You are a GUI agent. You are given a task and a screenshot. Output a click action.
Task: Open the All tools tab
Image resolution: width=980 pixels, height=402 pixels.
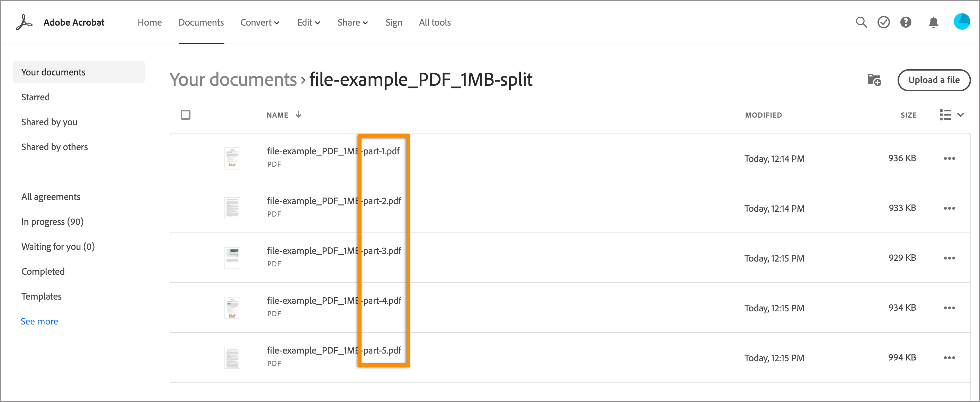tap(435, 22)
